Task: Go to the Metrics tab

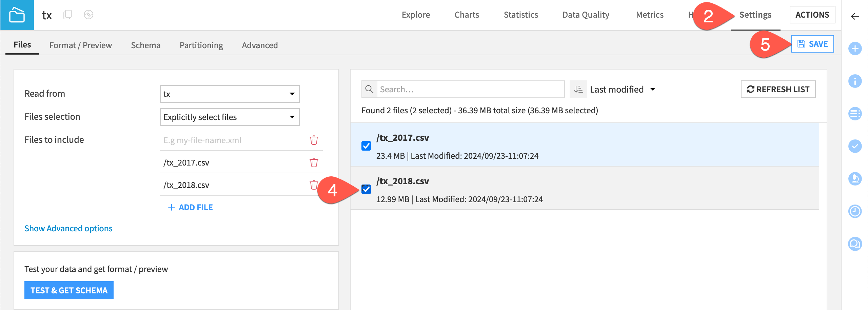Action: pos(650,15)
